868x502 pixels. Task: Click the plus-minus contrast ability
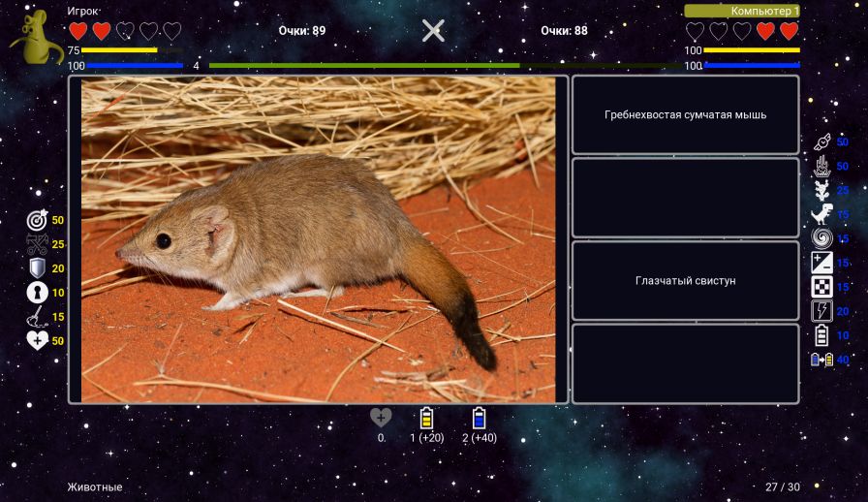coord(821,263)
